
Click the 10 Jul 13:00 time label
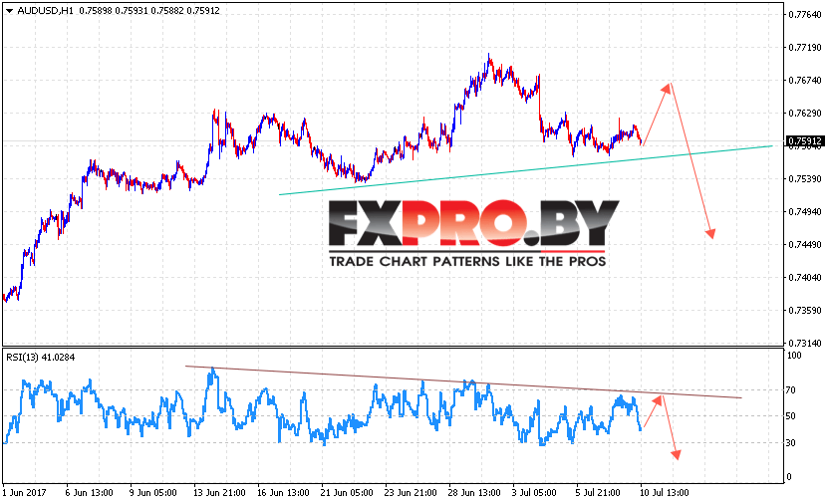[x=664, y=493]
